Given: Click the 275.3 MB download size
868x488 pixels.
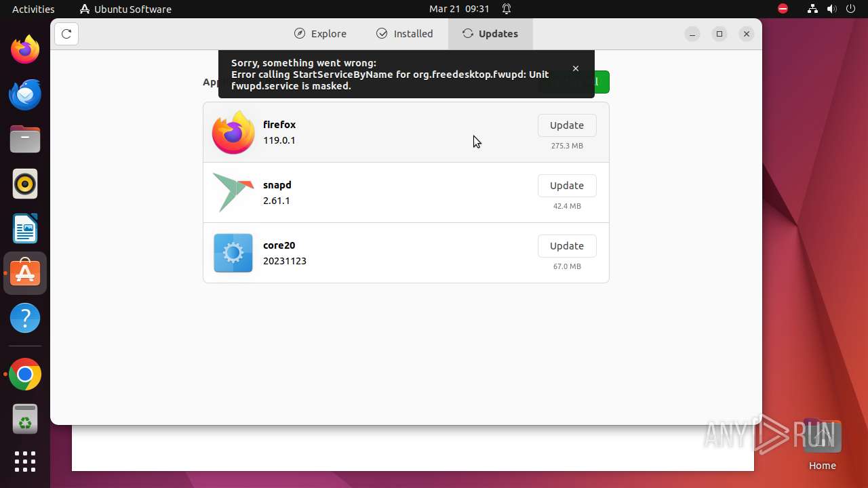Looking at the screenshot, I should [x=567, y=146].
